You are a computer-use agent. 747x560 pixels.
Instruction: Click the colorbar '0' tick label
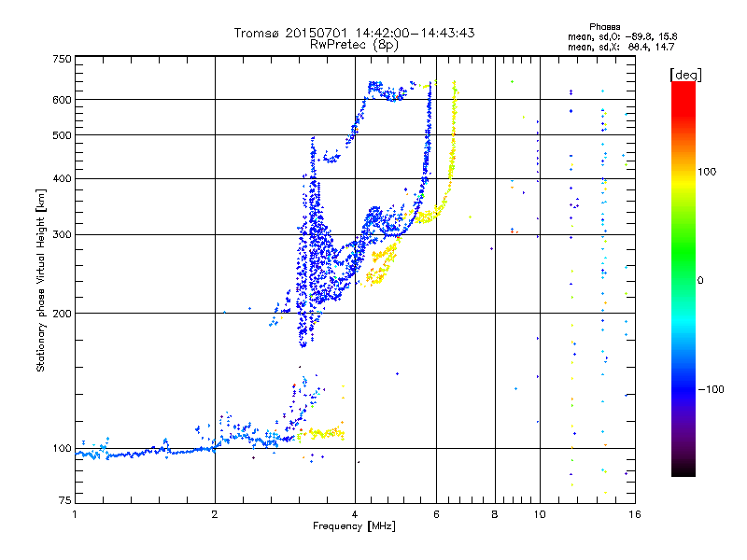click(700, 281)
